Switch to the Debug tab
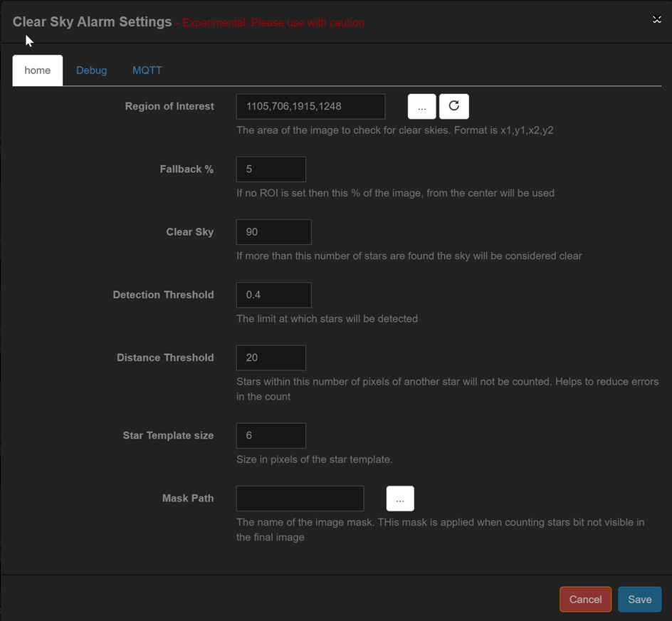 point(91,70)
